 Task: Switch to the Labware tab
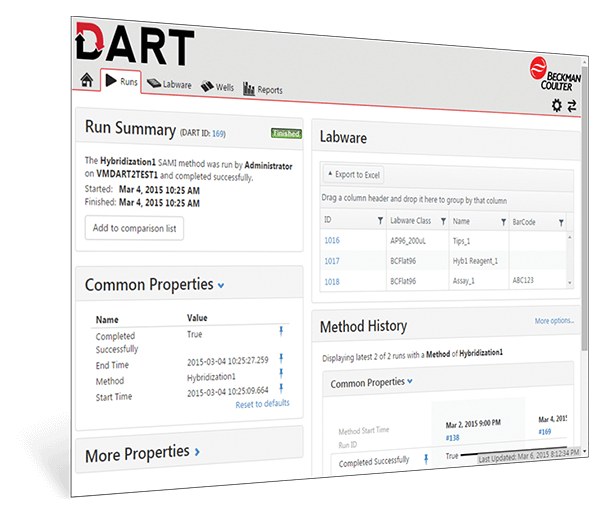(169, 84)
